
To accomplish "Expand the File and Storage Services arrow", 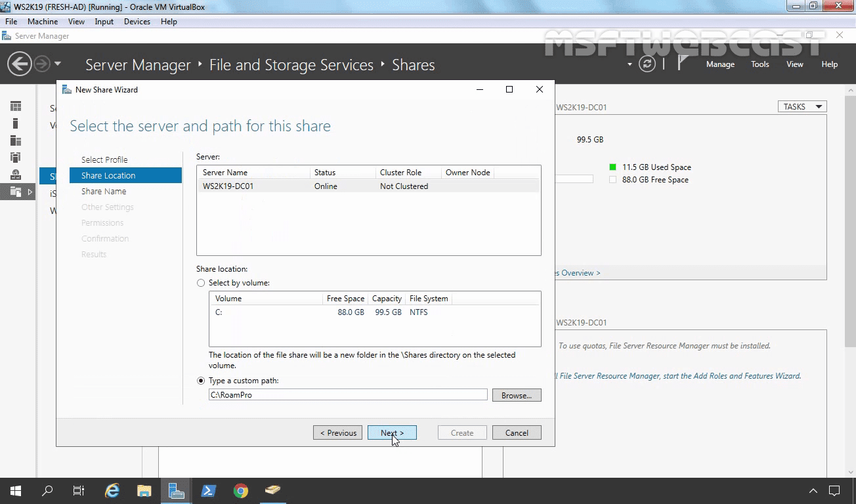I will [x=30, y=192].
